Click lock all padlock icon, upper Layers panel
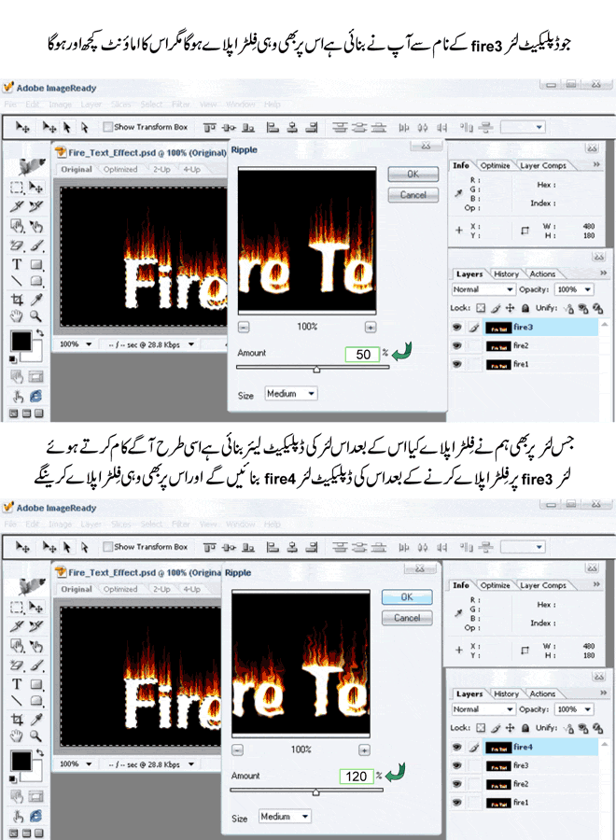Image resolution: width=616 pixels, height=840 pixels. 525,308
